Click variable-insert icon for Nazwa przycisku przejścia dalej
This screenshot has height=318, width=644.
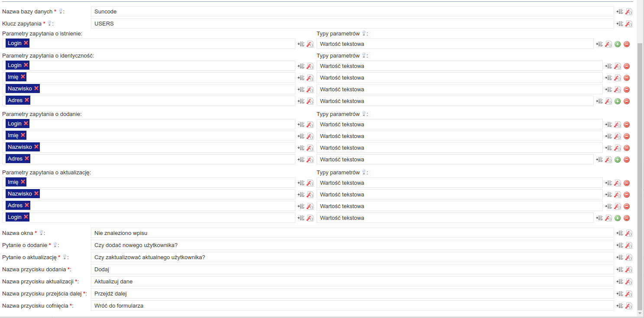pyautogui.click(x=620, y=294)
